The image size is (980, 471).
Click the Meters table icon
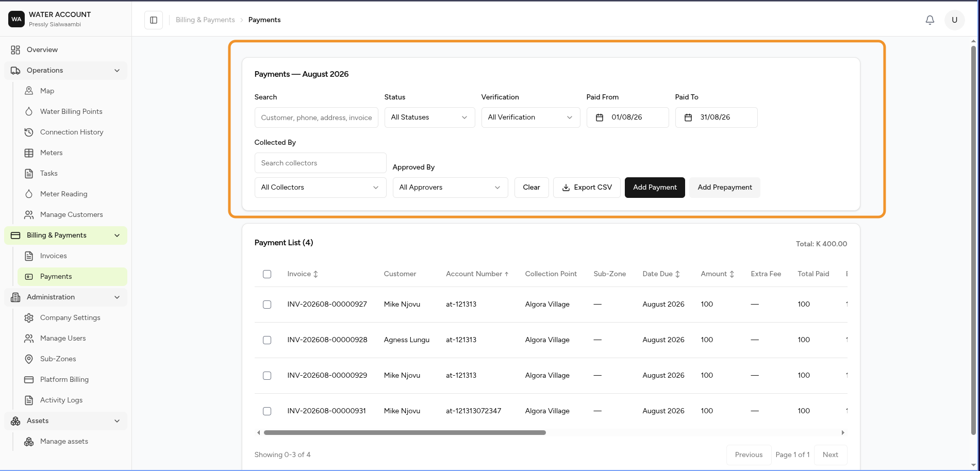(x=29, y=153)
